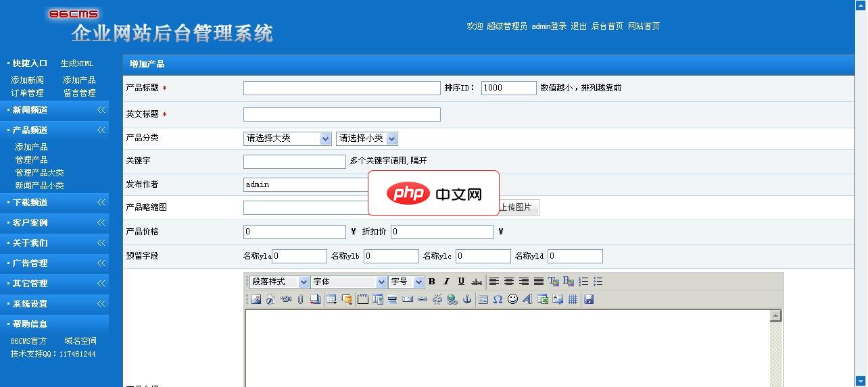
Task: Insert special character with Omega icon
Action: tap(498, 299)
